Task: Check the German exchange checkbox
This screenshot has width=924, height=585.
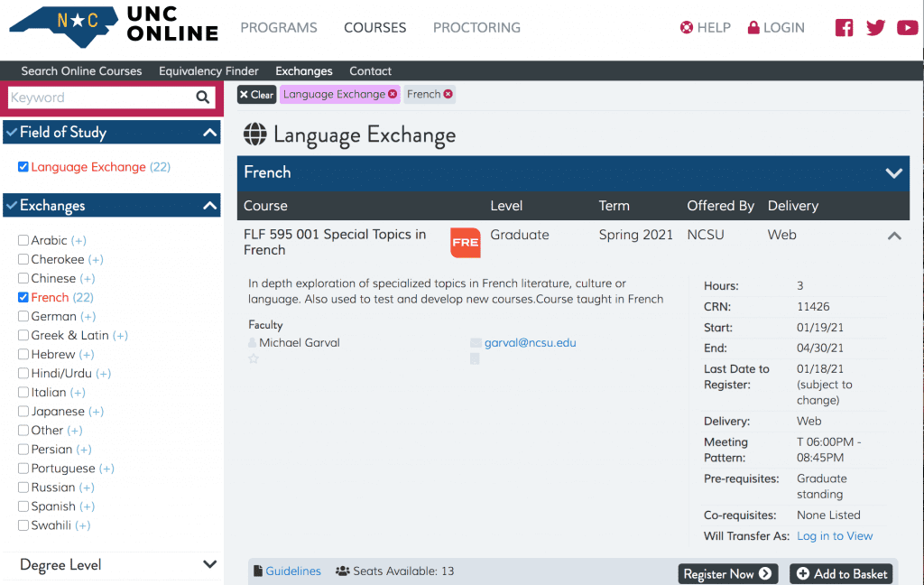Action: point(23,316)
